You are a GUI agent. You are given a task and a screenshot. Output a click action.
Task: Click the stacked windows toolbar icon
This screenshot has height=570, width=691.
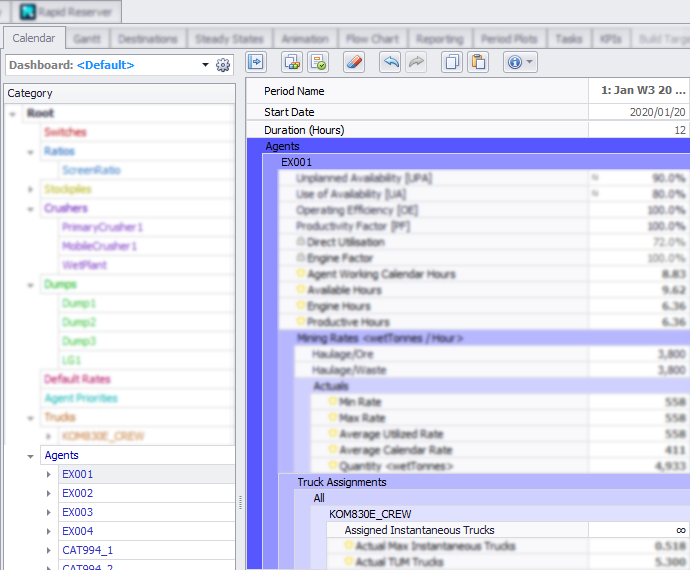pos(292,62)
